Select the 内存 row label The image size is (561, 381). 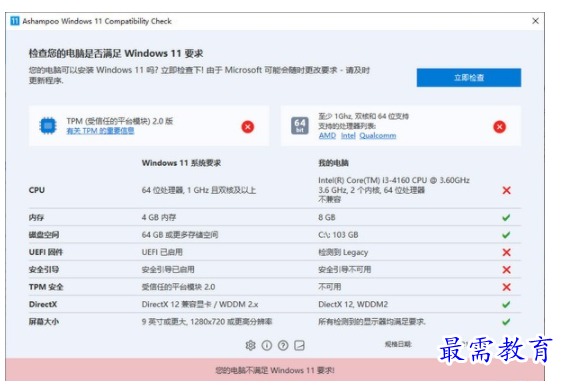(x=36, y=218)
